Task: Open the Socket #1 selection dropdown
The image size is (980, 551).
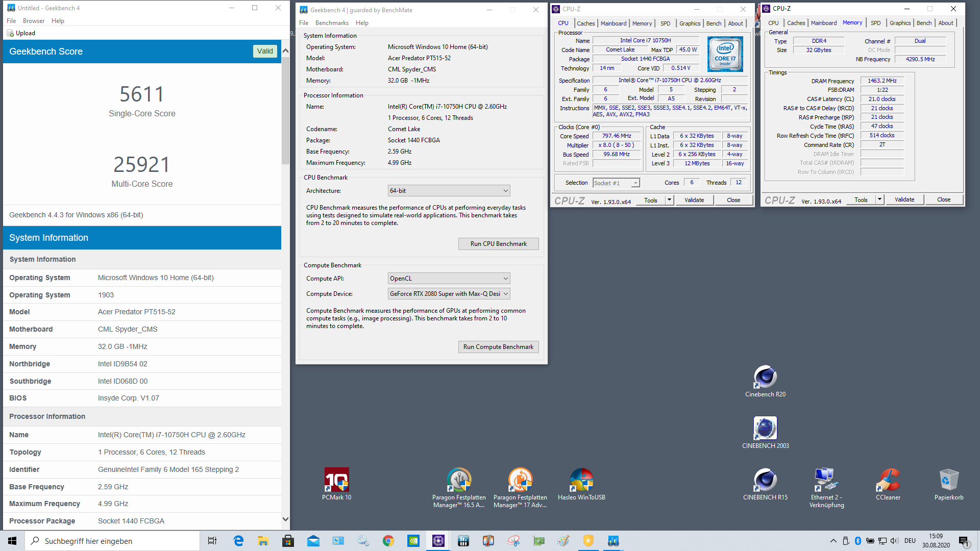Action: coord(616,183)
